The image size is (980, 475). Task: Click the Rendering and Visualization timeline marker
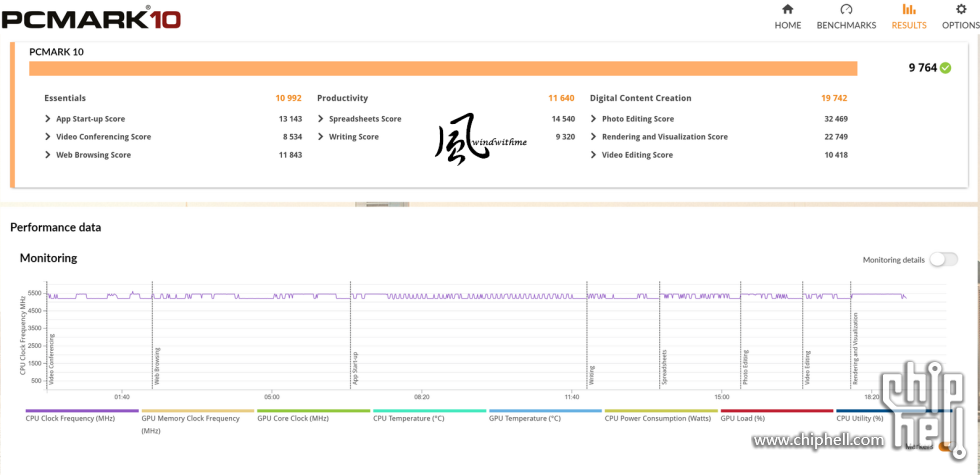856,349
